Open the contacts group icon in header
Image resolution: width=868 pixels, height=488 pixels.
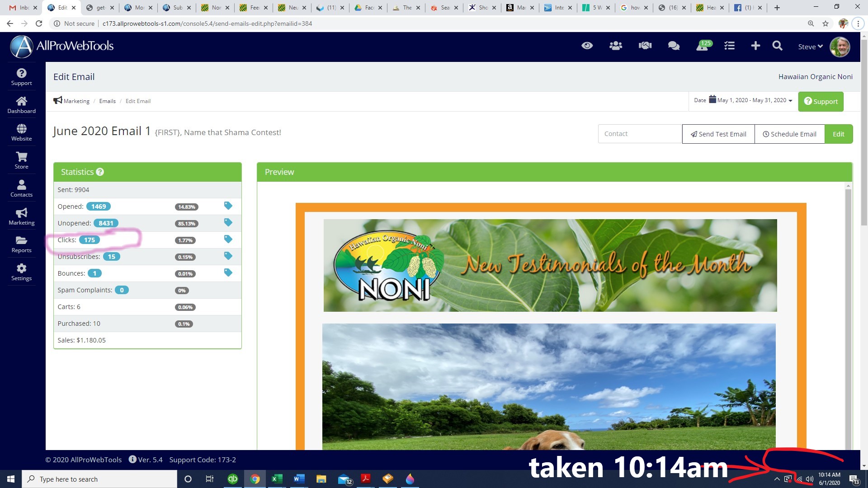click(615, 46)
